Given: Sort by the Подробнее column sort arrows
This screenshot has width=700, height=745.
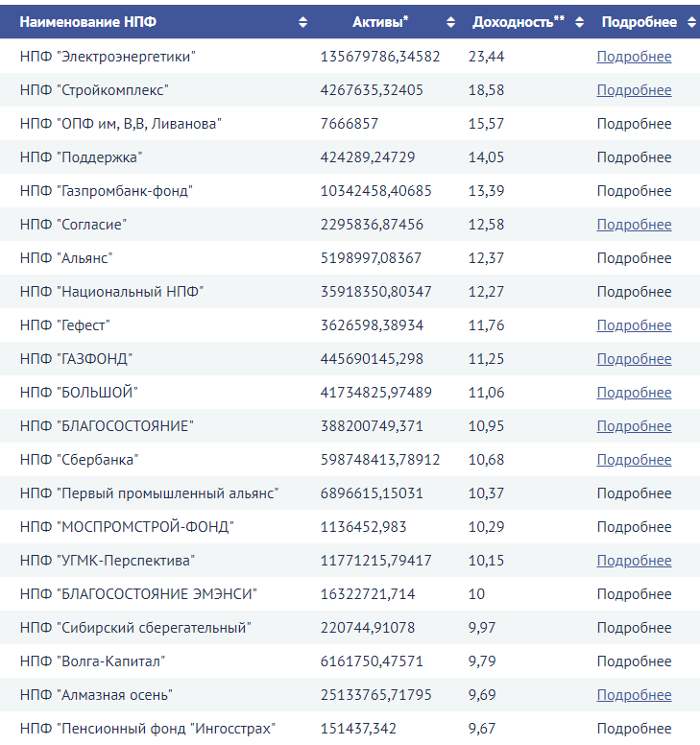Looking at the screenshot, I should click(692, 22).
